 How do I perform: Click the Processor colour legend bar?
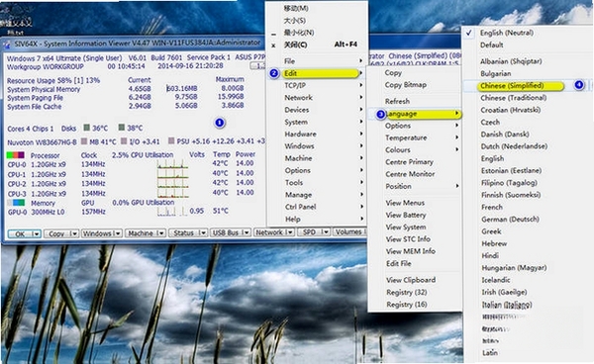(x=15, y=155)
